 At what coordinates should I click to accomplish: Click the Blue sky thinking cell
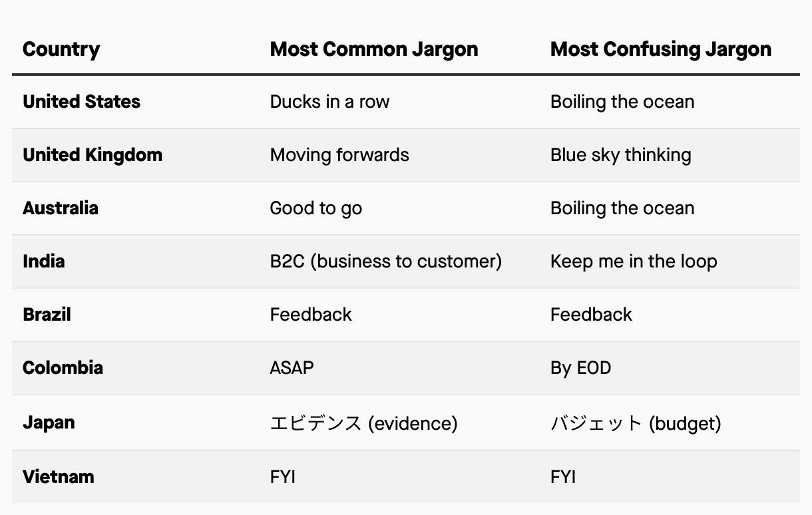(x=621, y=155)
